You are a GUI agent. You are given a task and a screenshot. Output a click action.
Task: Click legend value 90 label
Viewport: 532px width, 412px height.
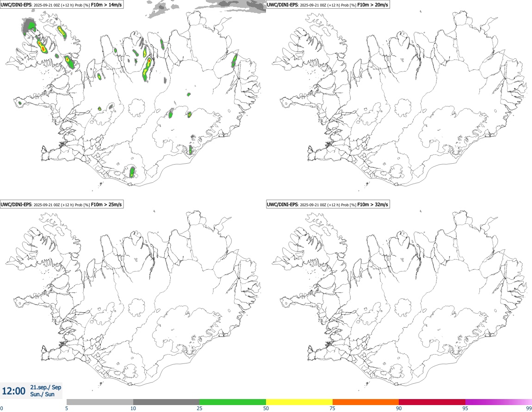(399, 409)
